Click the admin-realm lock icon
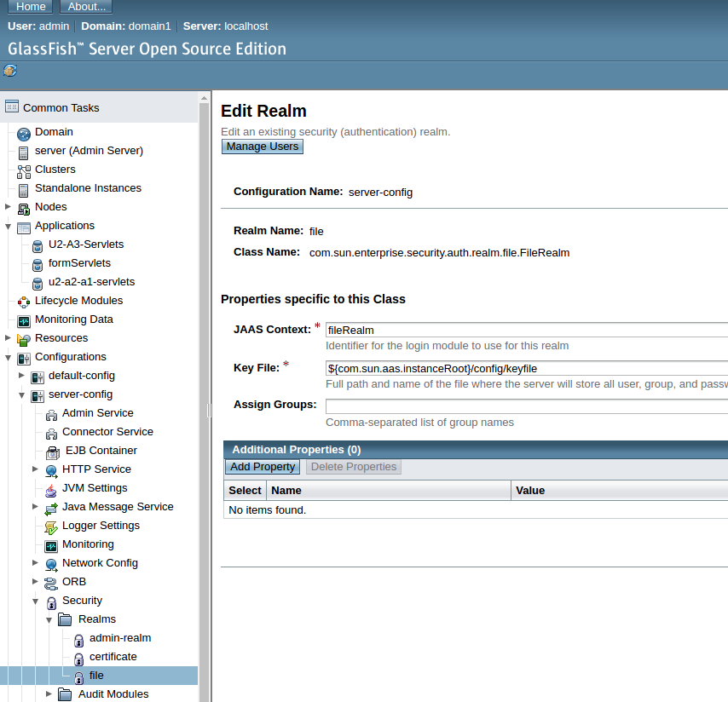 [x=79, y=641]
